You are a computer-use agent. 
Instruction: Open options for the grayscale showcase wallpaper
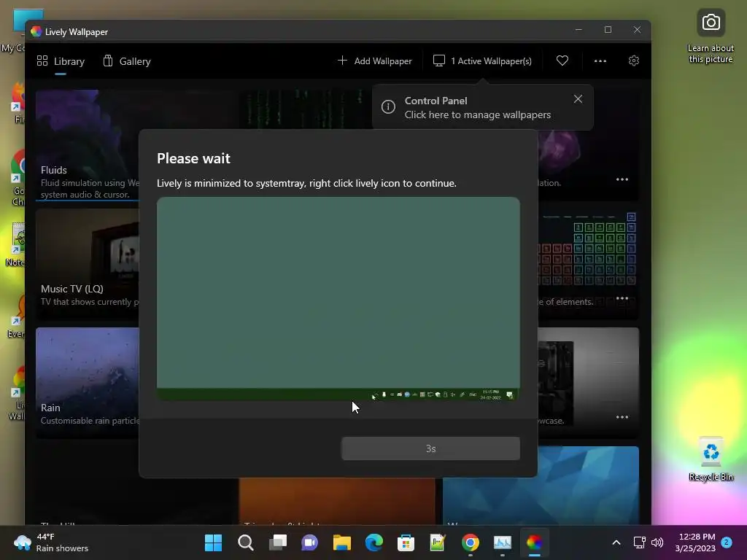tap(622, 417)
